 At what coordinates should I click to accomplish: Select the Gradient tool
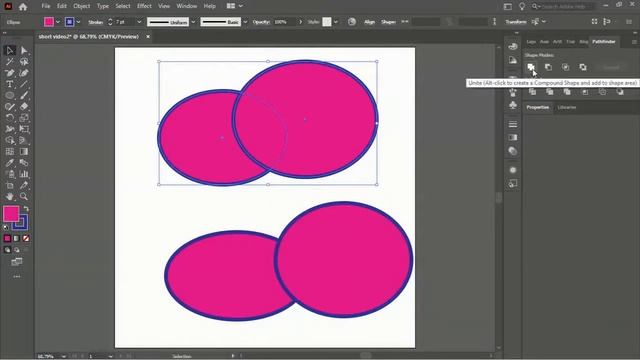[x=24, y=151]
